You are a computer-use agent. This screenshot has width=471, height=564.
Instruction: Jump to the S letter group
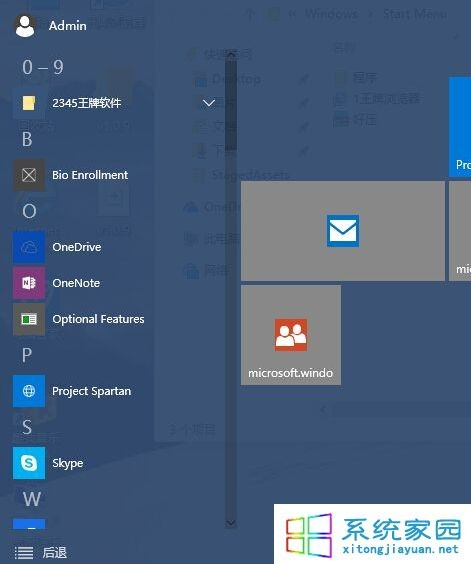click(27, 427)
